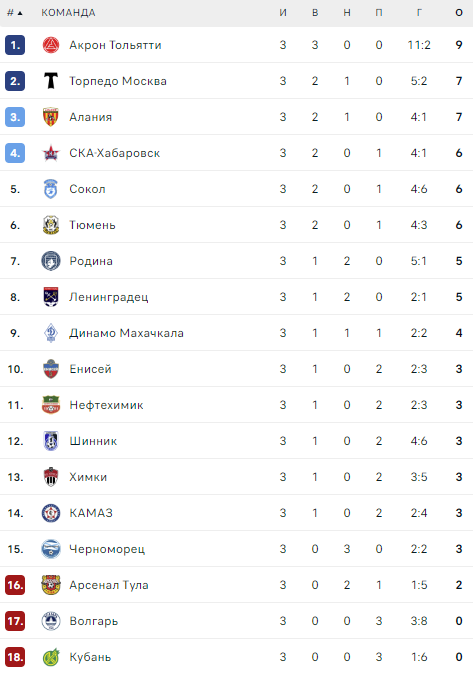The height and width of the screenshot is (673, 473).
Task: Click the Динамо Махачкала diamond logo
Action: click(51, 333)
